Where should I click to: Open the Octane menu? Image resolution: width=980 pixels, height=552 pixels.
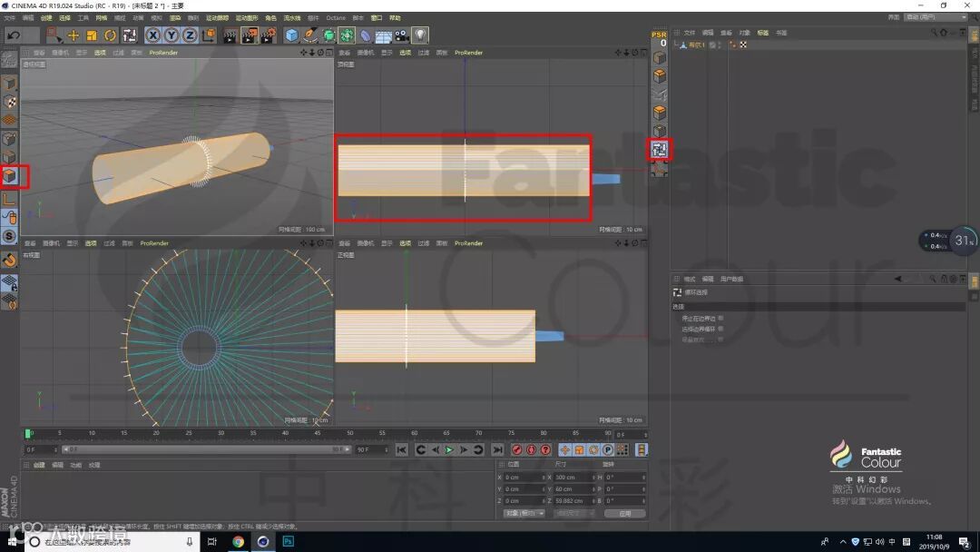click(x=335, y=17)
